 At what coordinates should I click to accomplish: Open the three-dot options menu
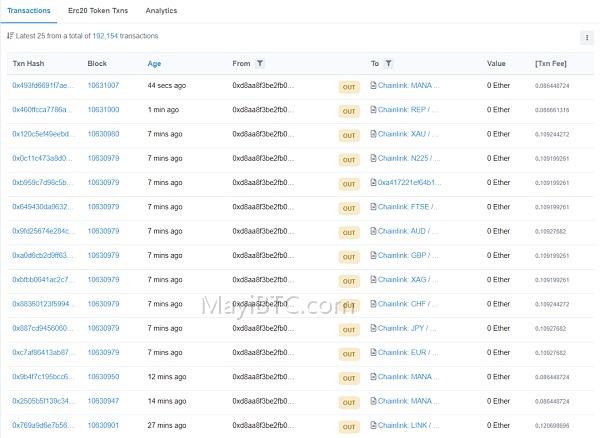click(587, 37)
